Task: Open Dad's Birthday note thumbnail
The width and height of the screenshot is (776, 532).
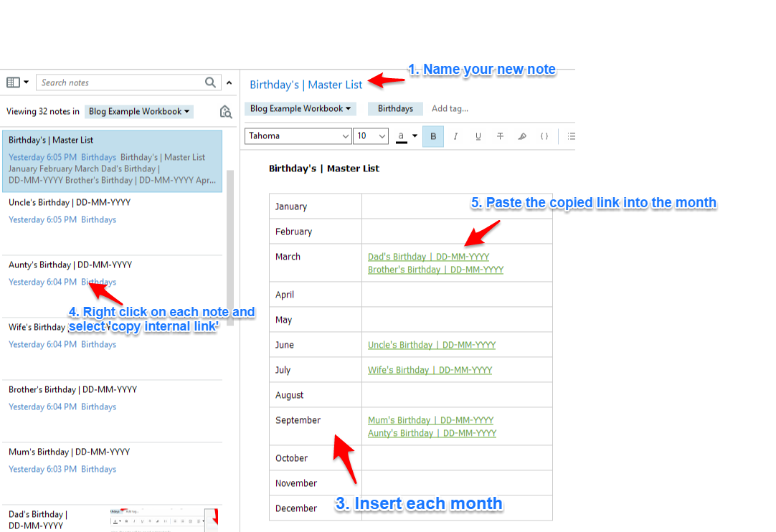Action: click(x=164, y=520)
